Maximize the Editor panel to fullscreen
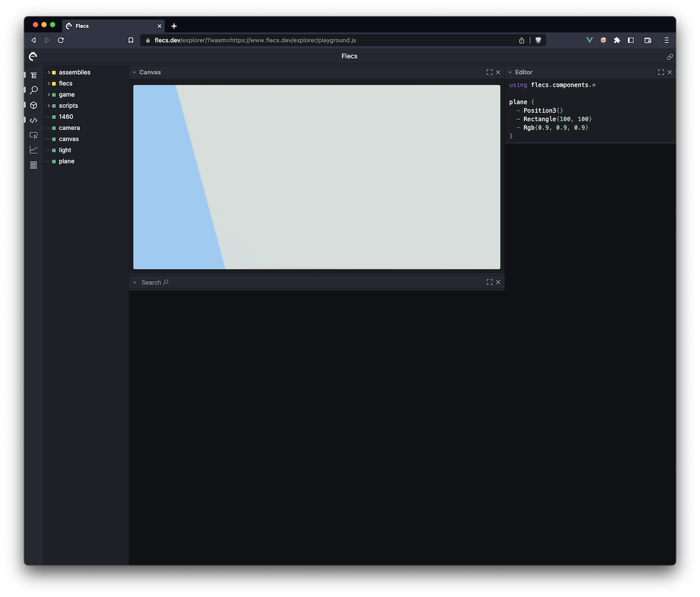This screenshot has height=597, width=700. click(661, 72)
